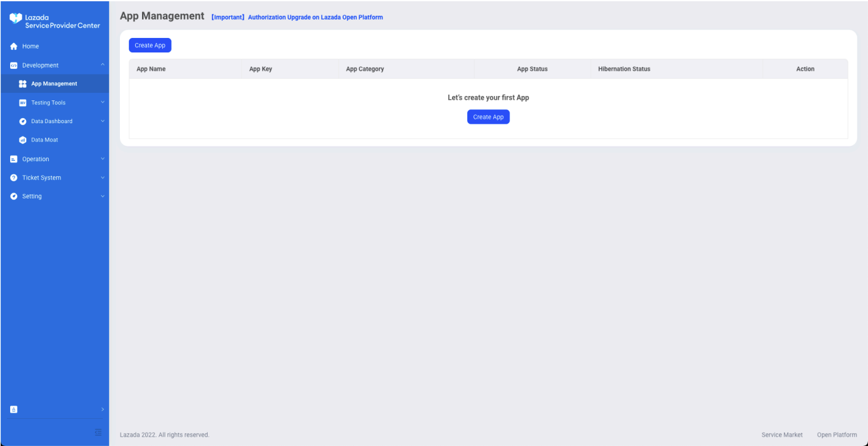
Task: Click the Home house icon
Action: 13,46
